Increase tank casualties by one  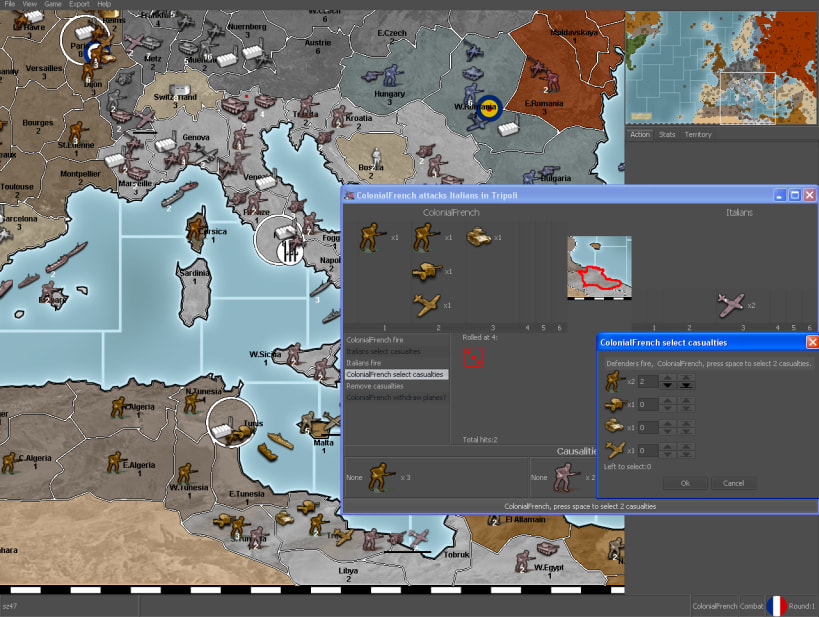coord(668,424)
